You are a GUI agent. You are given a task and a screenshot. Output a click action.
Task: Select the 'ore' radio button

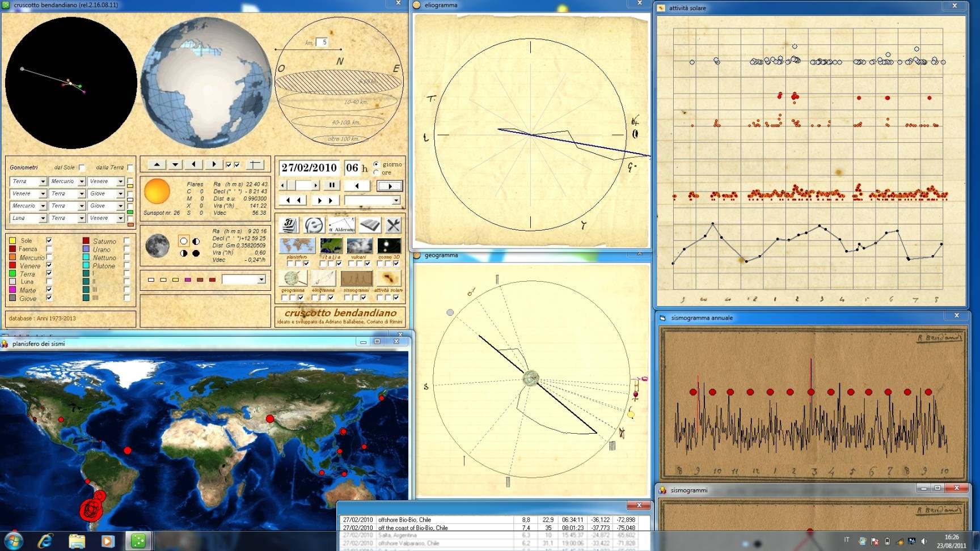click(376, 172)
